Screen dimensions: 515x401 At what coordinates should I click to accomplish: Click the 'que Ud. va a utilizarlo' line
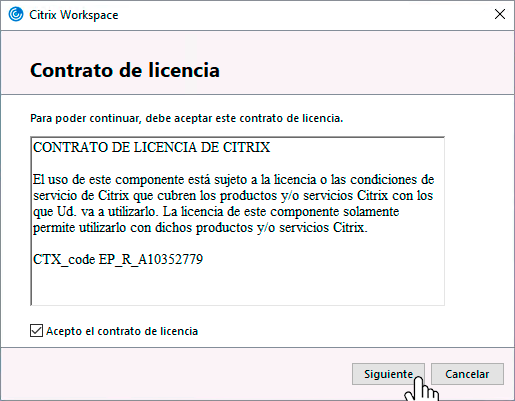tap(216, 212)
